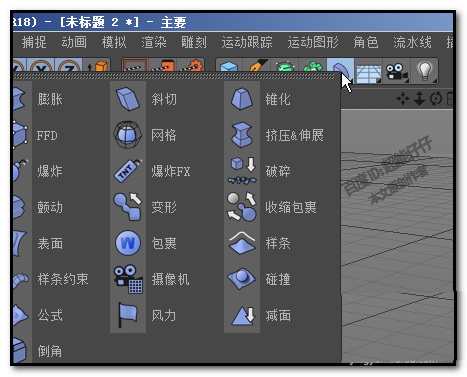This screenshot has width=467, height=377.
Task: Click viewport rotate camera icon
Action: point(436,99)
